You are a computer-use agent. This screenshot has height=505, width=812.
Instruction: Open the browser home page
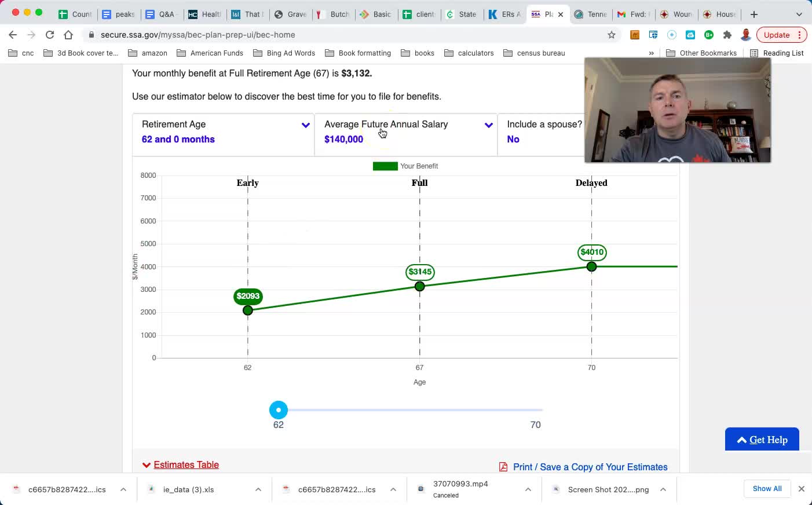tap(68, 35)
